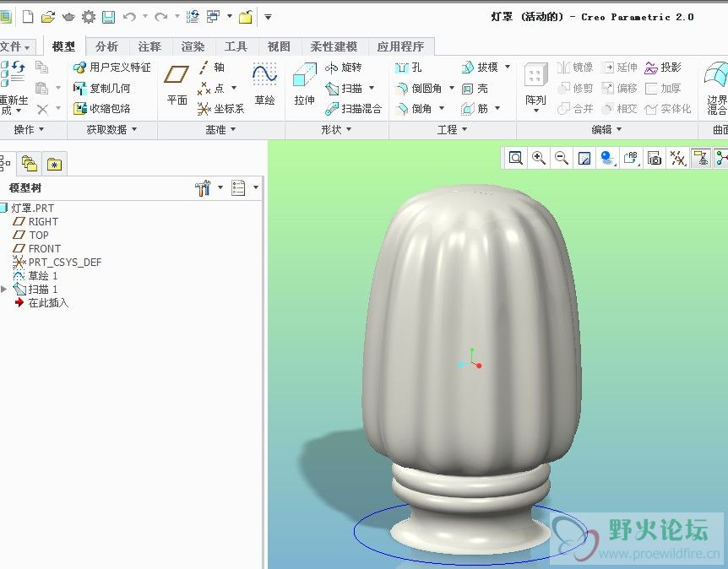The width and height of the screenshot is (728, 569).
Task: Click the 复制几何 copy geometry tool
Action: point(101,88)
